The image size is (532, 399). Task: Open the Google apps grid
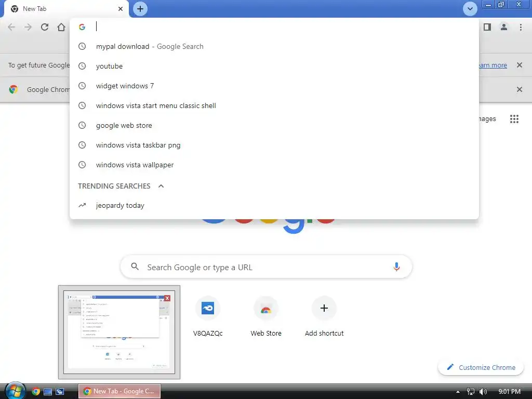tap(514, 119)
